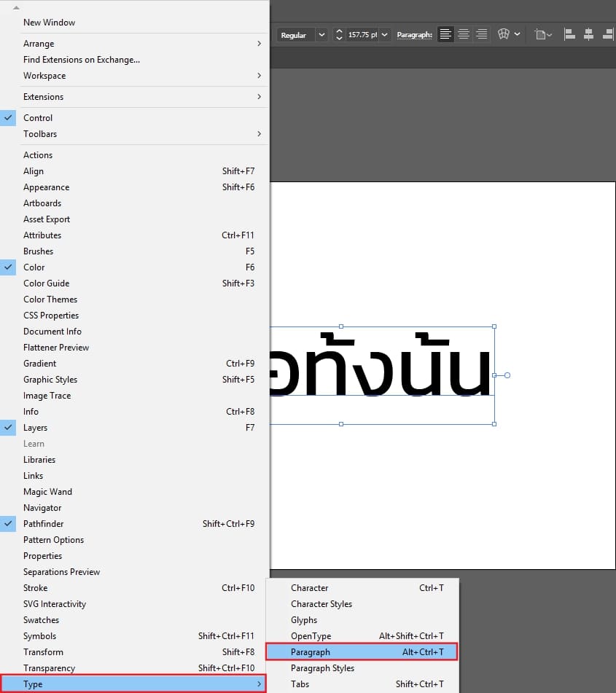This screenshot has width=616, height=693.
Task: Open the Properties panel
Action: 134,556
